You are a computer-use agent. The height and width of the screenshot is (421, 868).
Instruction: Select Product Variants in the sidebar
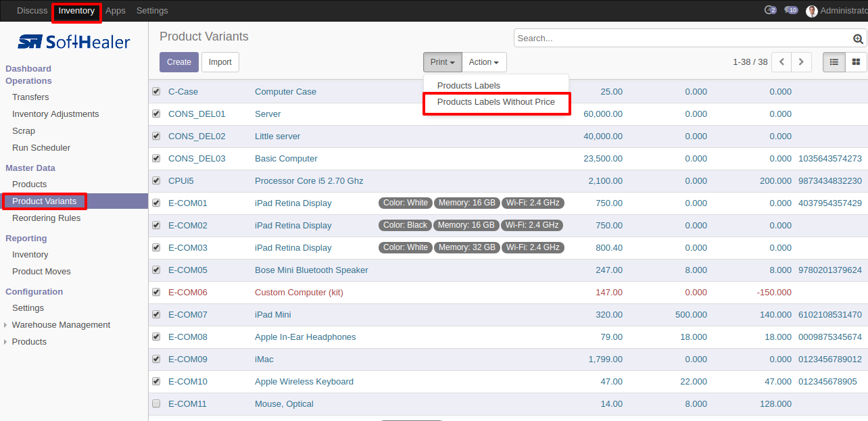point(45,201)
